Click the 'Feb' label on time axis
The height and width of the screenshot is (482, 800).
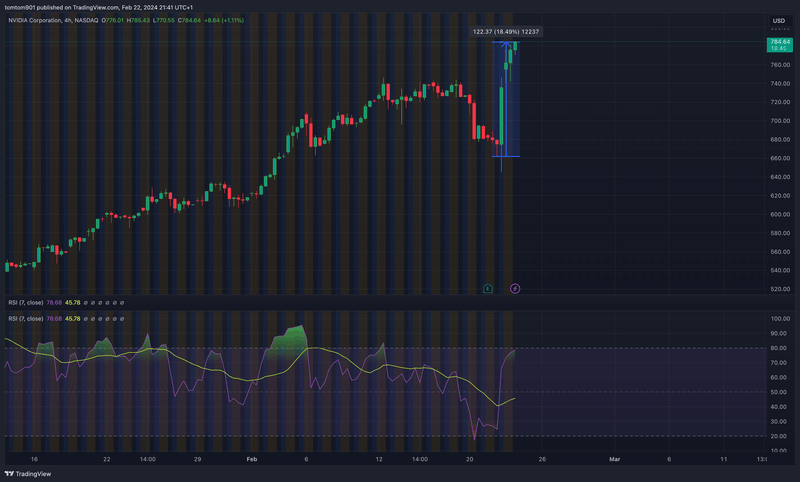pos(252,460)
